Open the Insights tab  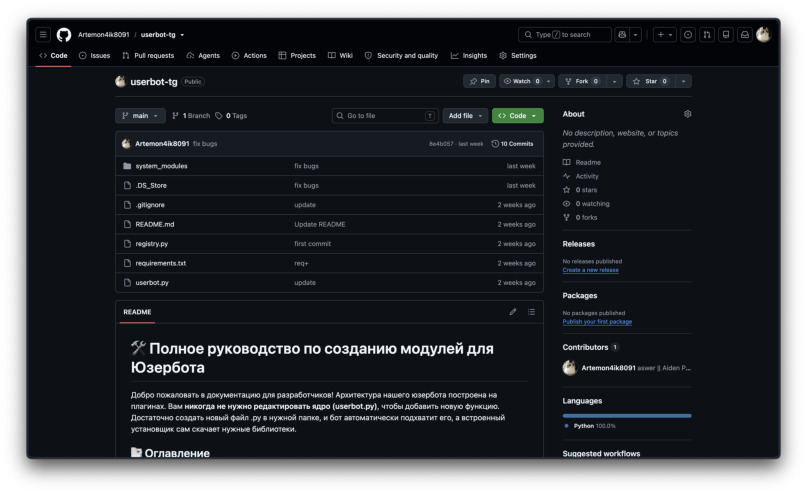[469, 56]
